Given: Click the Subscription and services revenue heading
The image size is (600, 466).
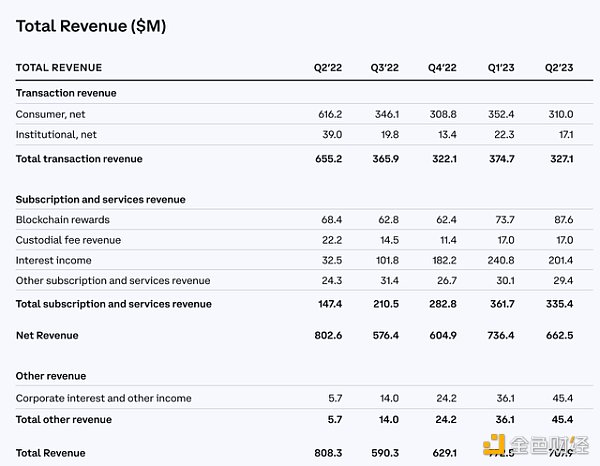Looking at the screenshot, I should (x=100, y=199).
